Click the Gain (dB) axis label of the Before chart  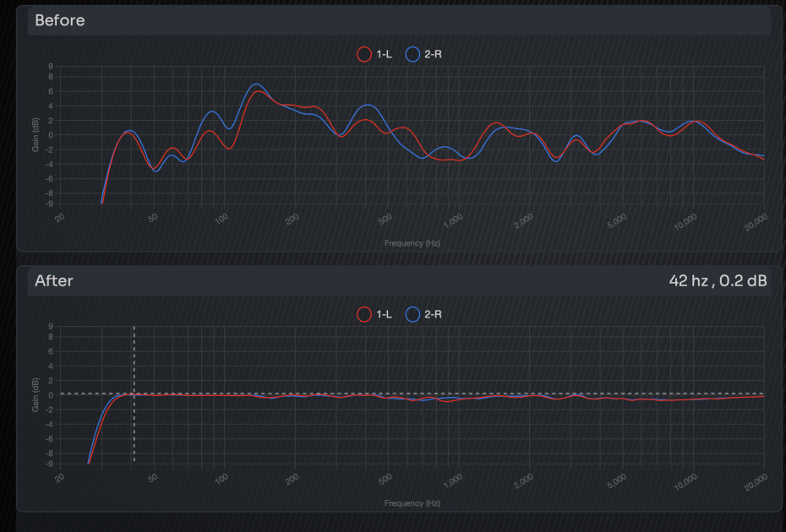coord(35,135)
